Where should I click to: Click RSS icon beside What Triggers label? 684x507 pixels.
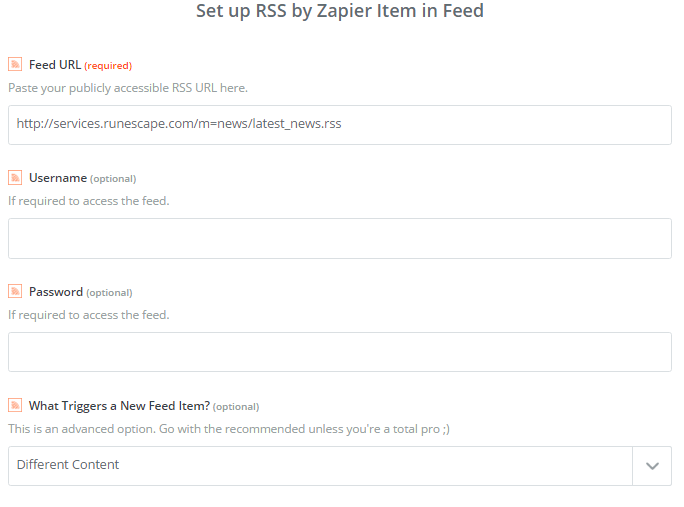15,405
